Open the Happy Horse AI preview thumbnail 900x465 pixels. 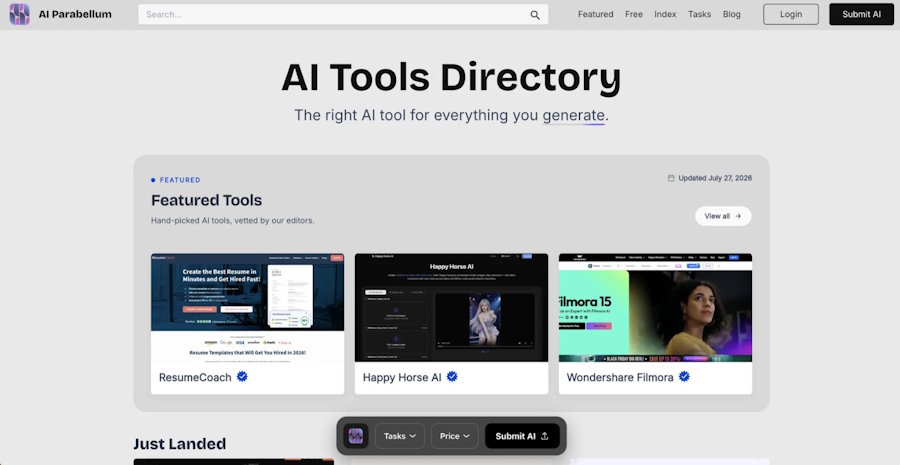[451, 308]
